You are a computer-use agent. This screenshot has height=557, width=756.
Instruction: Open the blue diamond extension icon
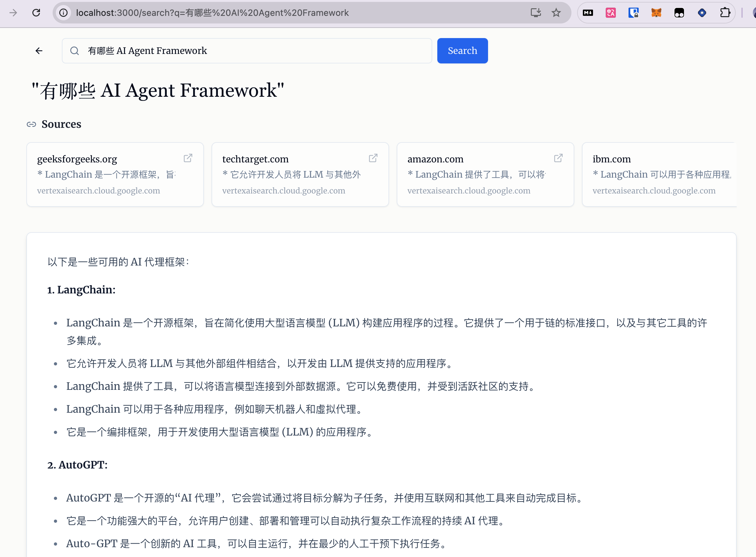point(702,13)
